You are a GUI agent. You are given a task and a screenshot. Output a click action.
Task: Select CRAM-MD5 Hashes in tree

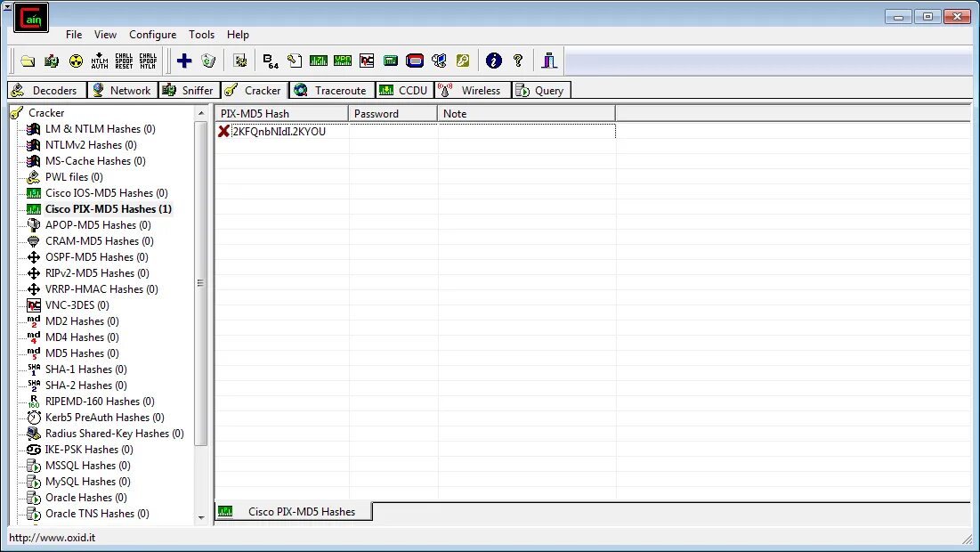[99, 241]
